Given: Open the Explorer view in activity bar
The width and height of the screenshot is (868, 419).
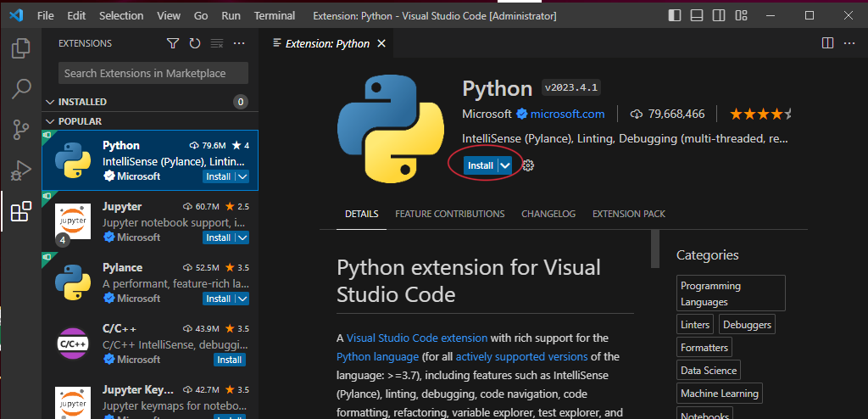Looking at the screenshot, I should pyautogui.click(x=20, y=48).
